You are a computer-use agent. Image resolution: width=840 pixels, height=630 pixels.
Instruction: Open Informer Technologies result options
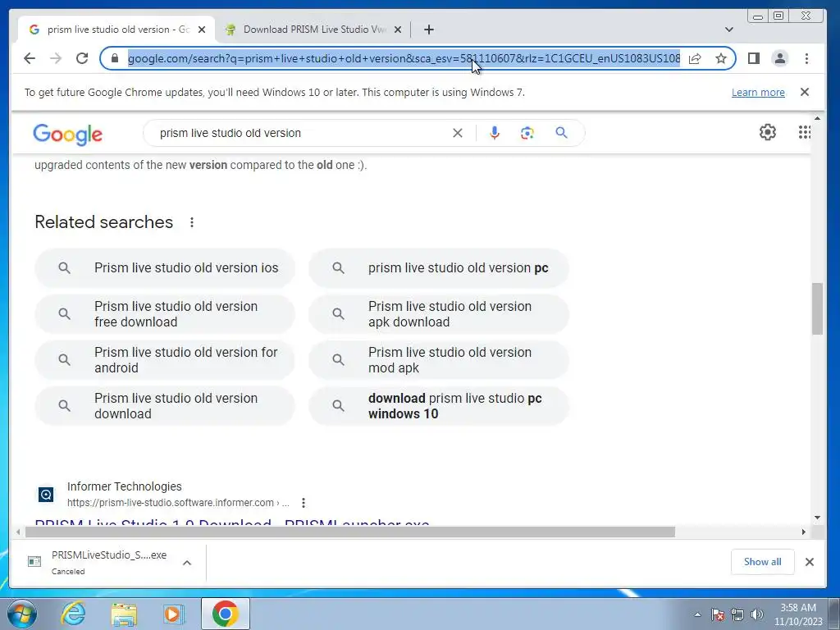304,503
